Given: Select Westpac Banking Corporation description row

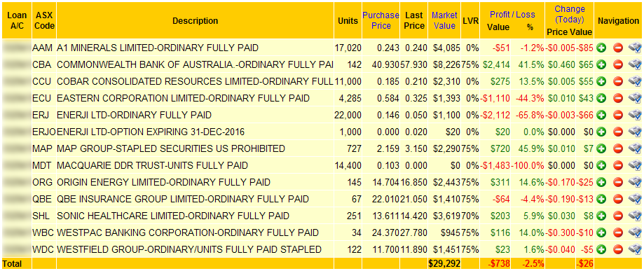Looking at the screenshot, I should pos(188,233).
